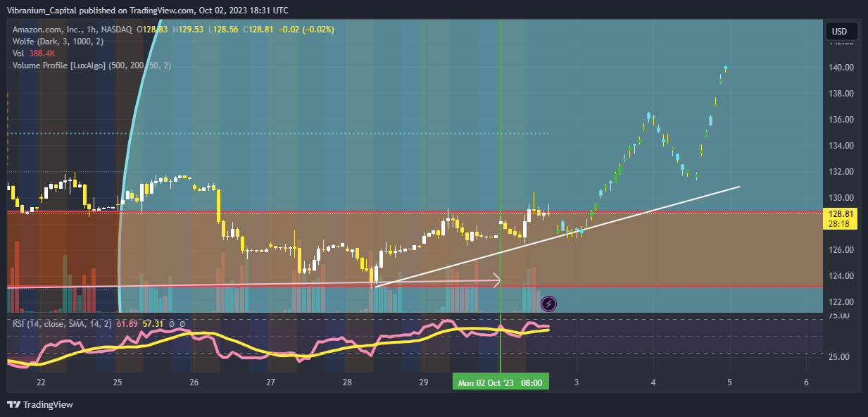
Task: Click date 6 on the time axis
Action: 806,382
